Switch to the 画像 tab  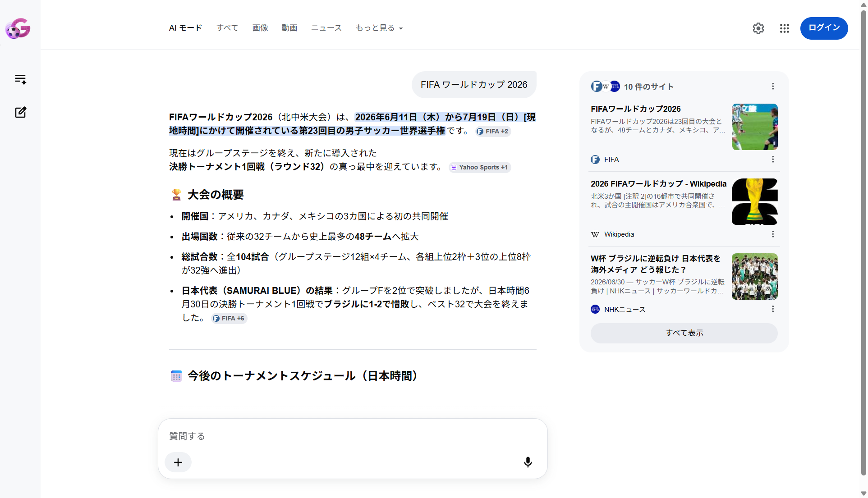tap(260, 28)
